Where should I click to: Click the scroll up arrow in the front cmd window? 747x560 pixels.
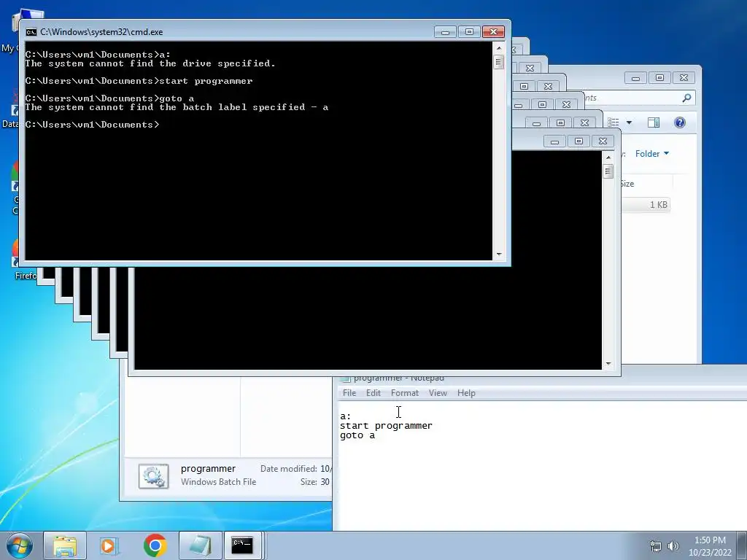(x=499, y=48)
